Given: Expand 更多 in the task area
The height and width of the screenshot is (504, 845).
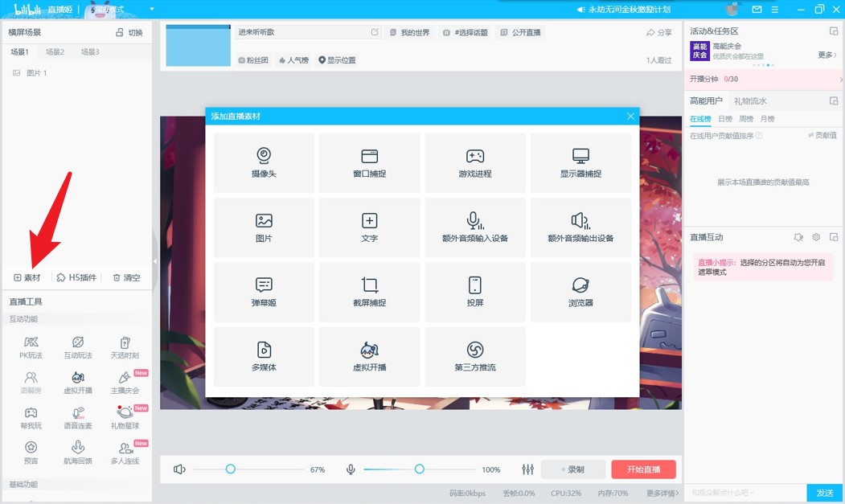Looking at the screenshot, I should coord(827,55).
